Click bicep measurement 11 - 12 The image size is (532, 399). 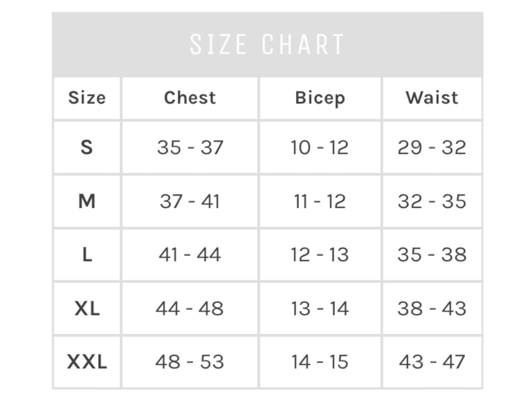(320, 201)
